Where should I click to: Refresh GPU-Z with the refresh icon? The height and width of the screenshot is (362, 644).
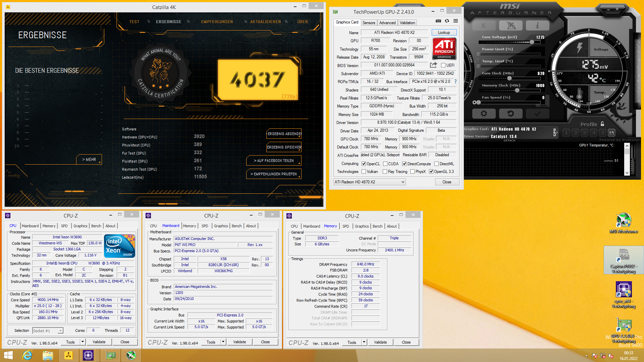pos(447,21)
